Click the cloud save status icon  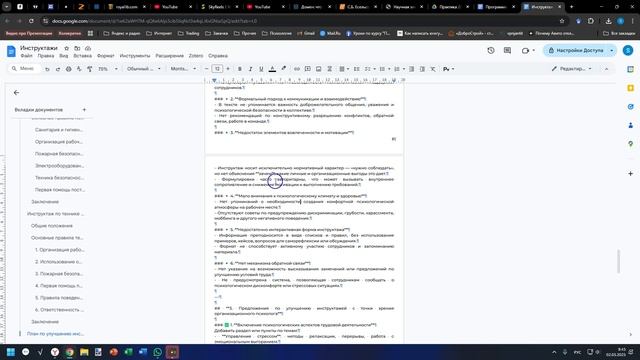coord(88,48)
